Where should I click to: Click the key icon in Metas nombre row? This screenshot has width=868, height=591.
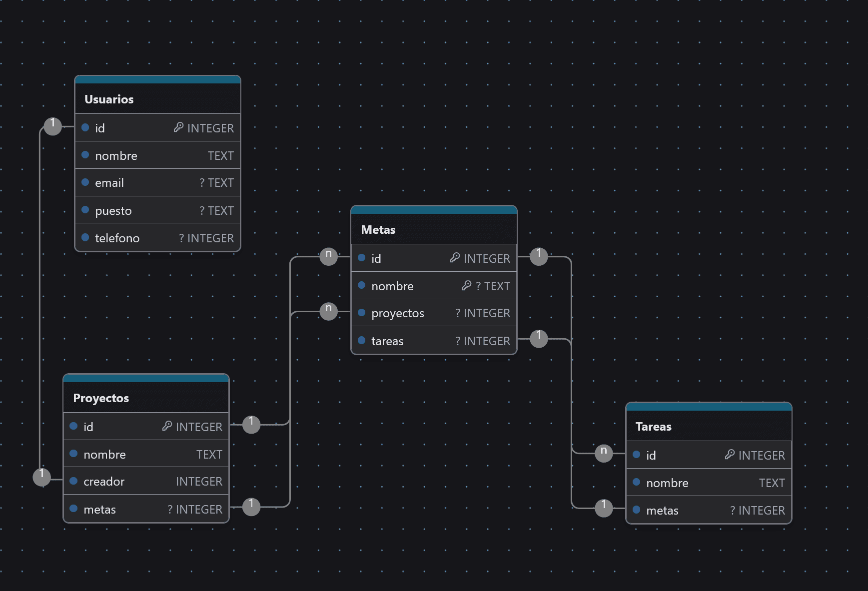click(x=466, y=286)
